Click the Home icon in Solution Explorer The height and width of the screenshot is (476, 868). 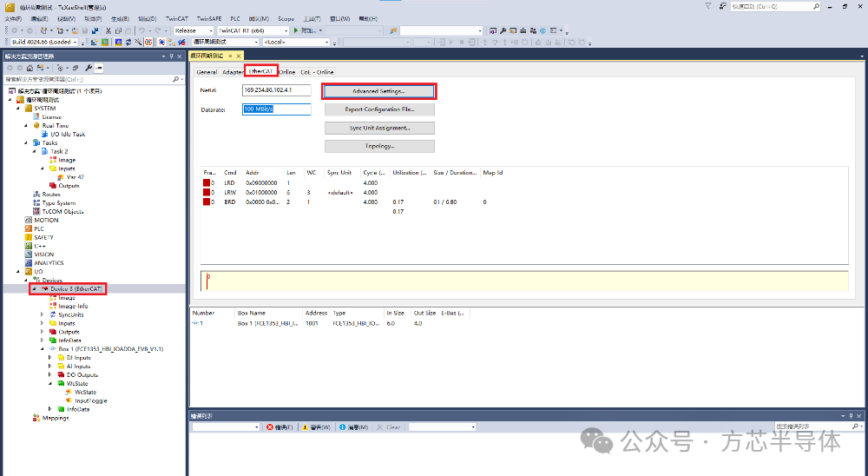[30, 68]
